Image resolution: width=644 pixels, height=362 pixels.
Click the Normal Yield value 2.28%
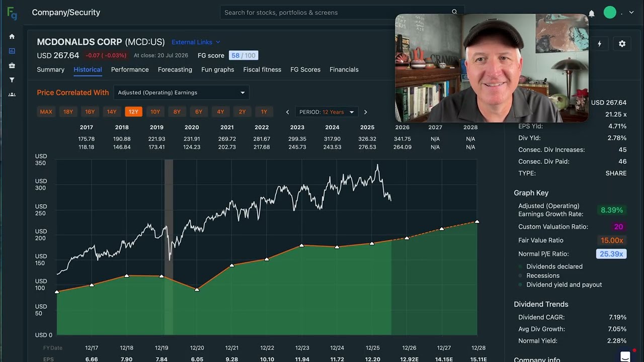click(617, 341)
